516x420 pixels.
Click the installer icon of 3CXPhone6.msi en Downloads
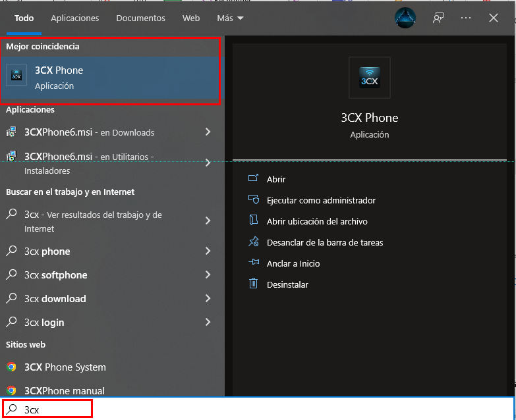[11, 132]
